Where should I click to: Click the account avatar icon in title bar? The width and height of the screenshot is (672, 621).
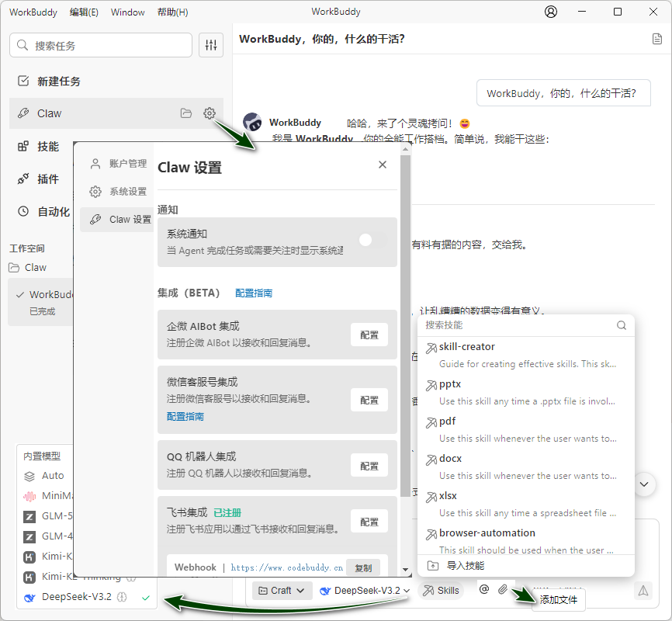551,12
